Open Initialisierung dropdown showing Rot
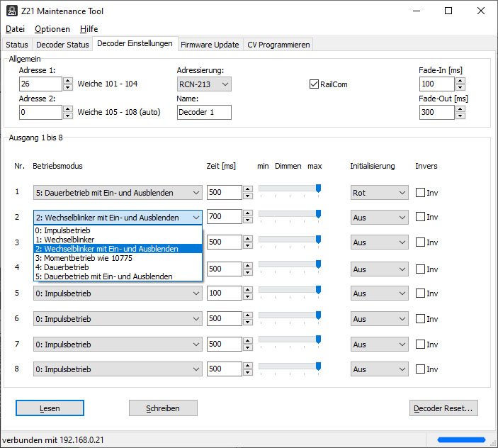The image size is (498, 448). [x=379, y=193]
